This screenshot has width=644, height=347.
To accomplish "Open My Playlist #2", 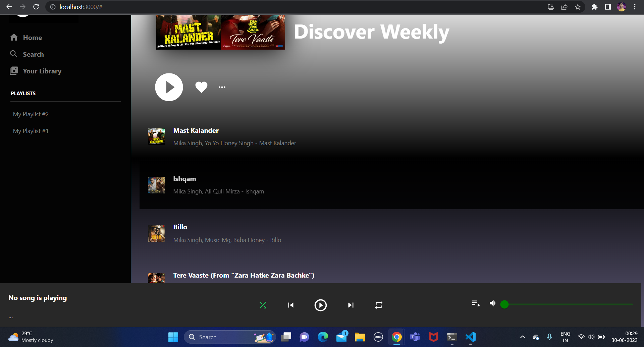I will [x=31, y=114].
